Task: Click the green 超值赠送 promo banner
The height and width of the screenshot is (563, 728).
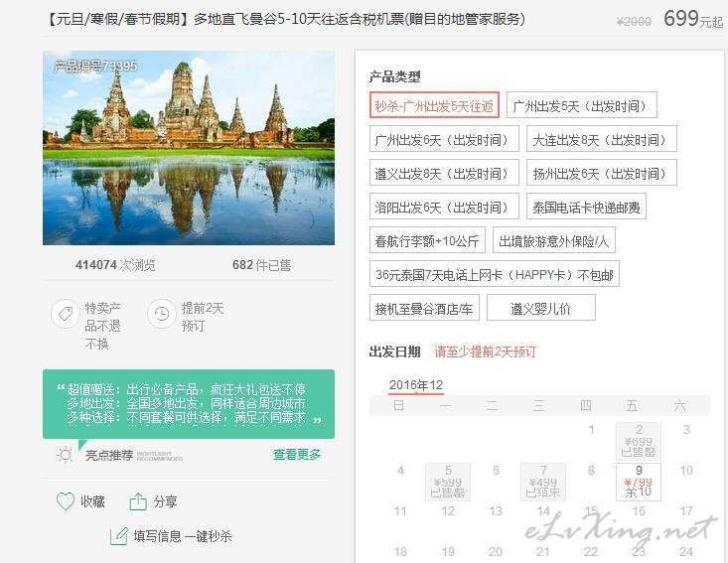Action: (189, 404)
